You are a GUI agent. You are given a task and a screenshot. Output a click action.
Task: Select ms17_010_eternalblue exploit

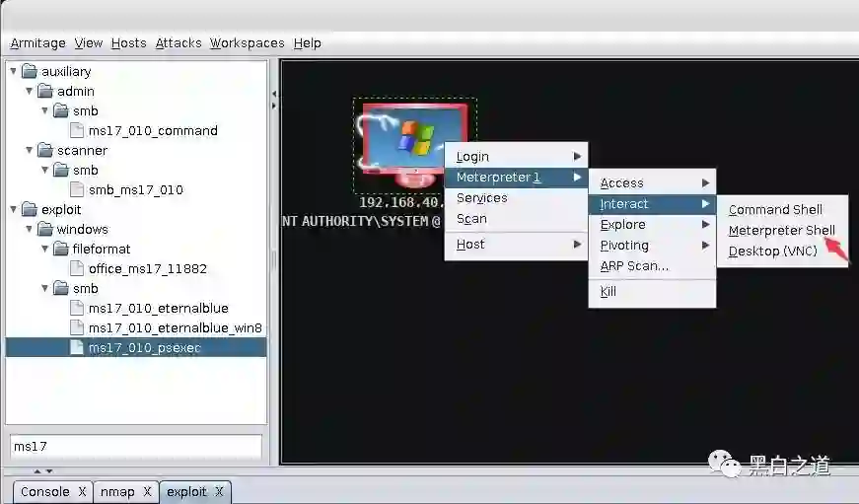159,308
